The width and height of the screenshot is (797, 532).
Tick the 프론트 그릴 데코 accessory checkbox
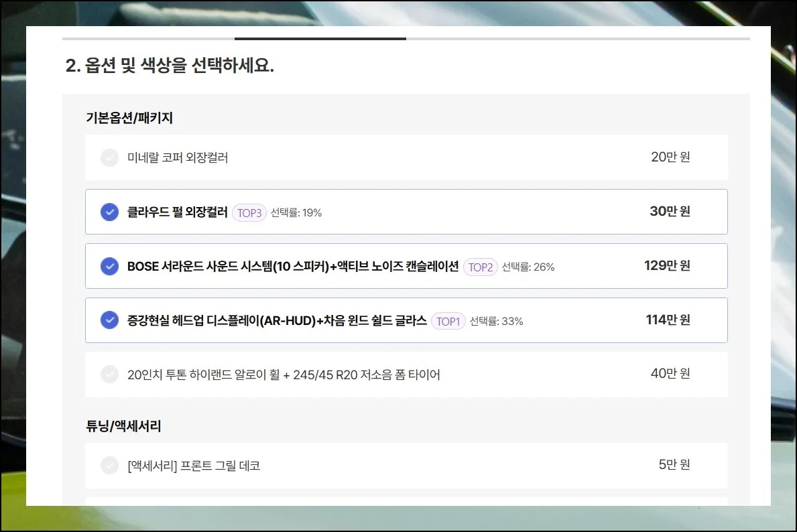point(109,465)
